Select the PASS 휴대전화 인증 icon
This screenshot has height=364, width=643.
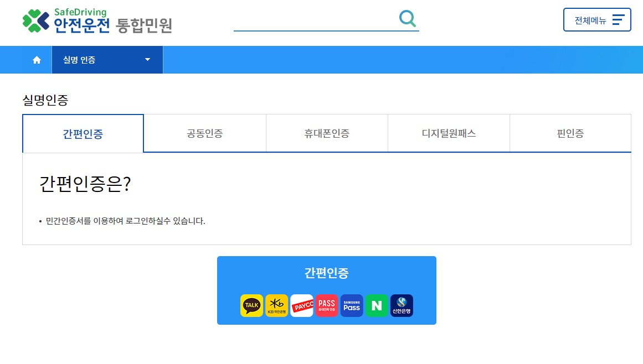tap(326, 305)
